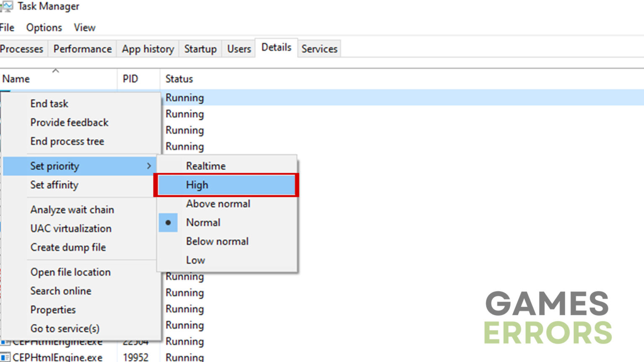The width and height of the screenshot is (644, 362).
Task: Choose Realtime priority level
Action: [205, 166]
